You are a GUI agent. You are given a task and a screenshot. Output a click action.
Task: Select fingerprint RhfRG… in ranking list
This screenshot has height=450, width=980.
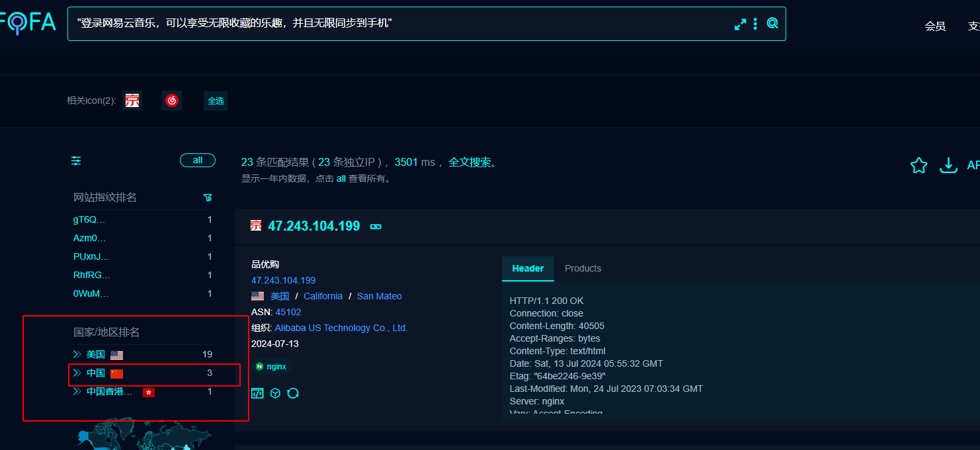click(x=92, y=275)
